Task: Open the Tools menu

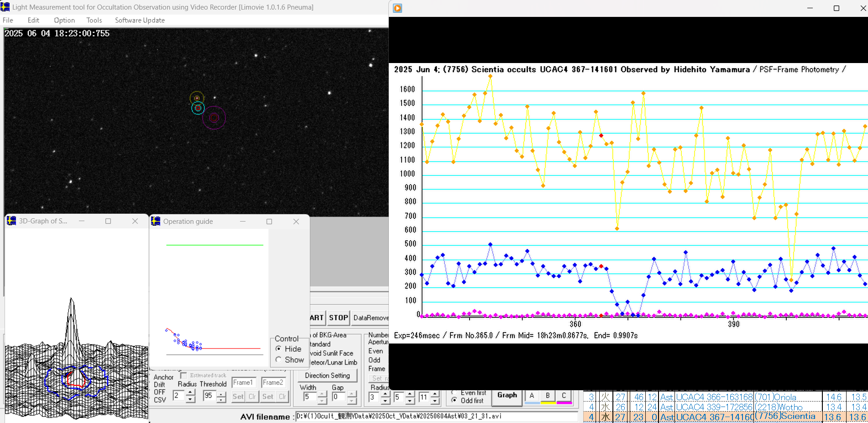Action: (x=94, y=20)
